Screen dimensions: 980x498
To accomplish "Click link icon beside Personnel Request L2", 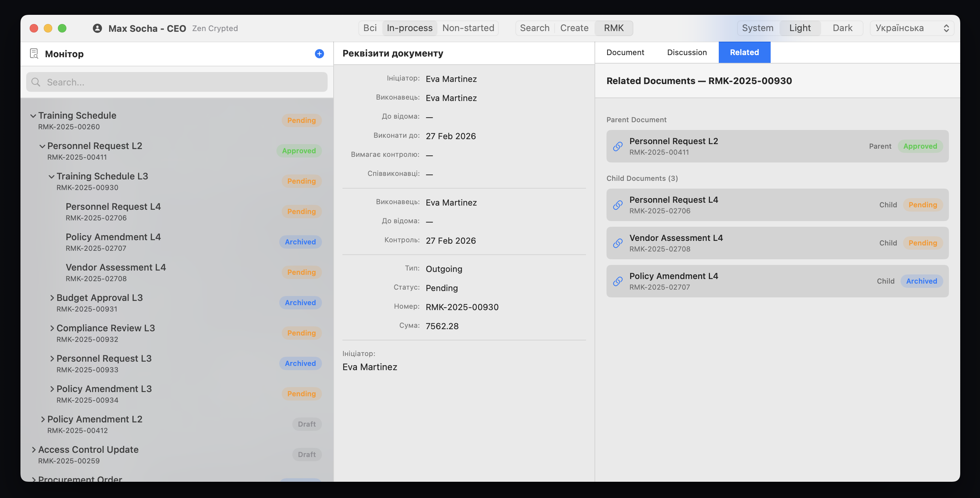I will point(618,146).
